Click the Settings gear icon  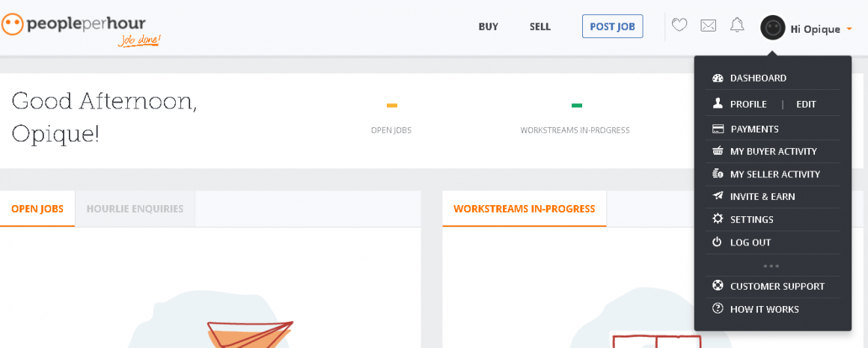[718, 219]
